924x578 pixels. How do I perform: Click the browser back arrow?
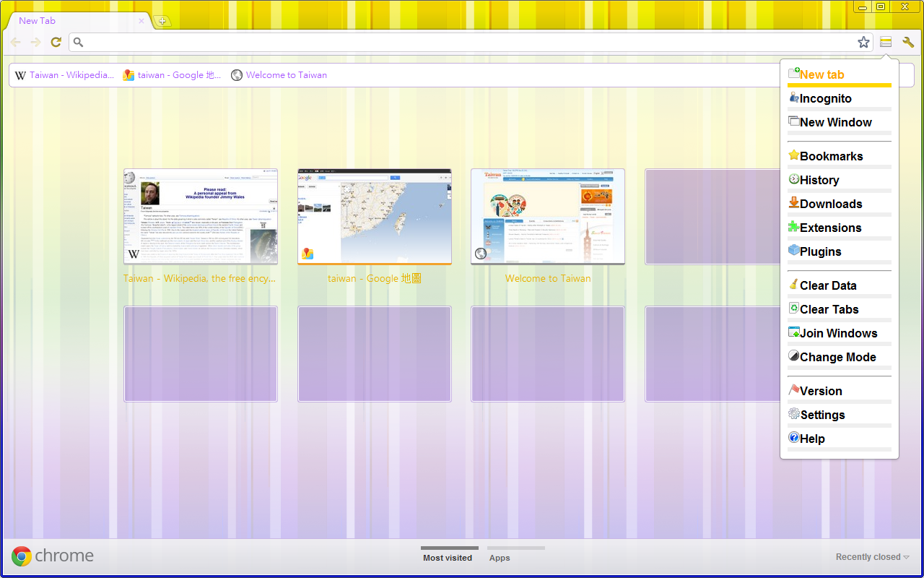click(15, 43)
